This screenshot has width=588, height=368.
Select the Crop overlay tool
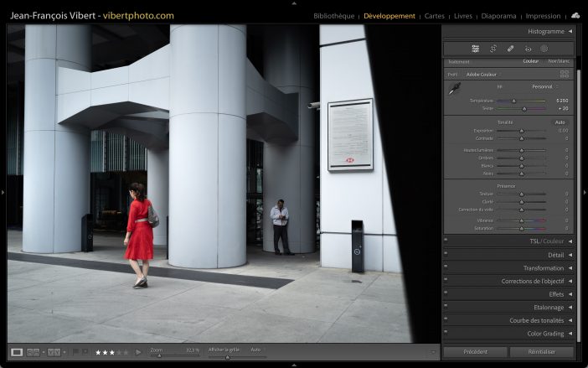click(493, 49)
